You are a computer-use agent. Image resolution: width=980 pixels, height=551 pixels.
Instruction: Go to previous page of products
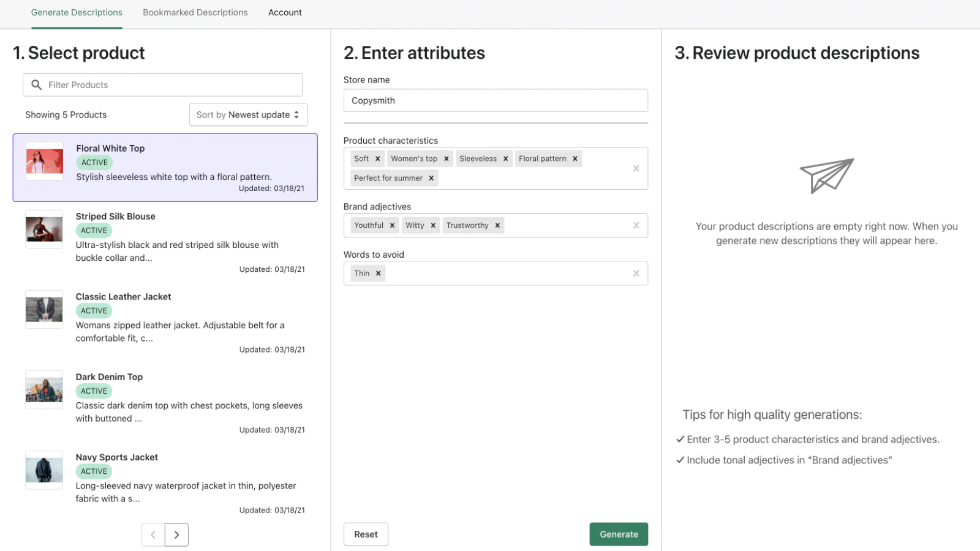[153, 534]
